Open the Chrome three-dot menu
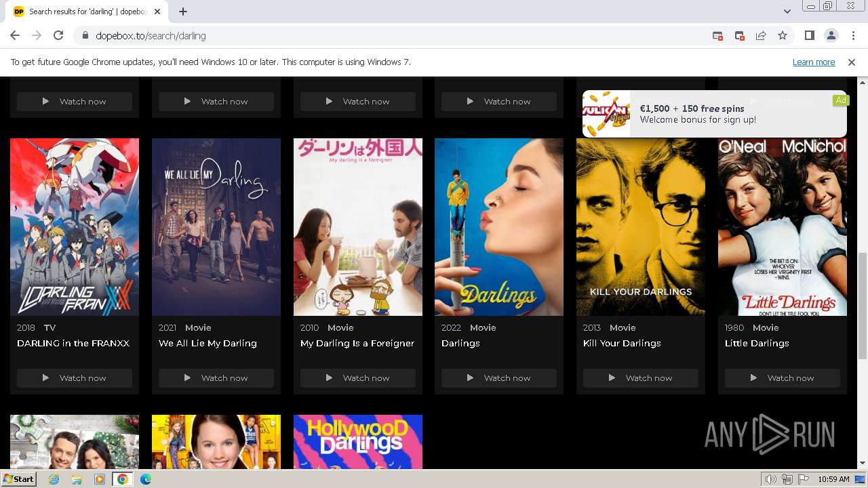This screenshot has width=868, height=488. click(x=852, y=36)
